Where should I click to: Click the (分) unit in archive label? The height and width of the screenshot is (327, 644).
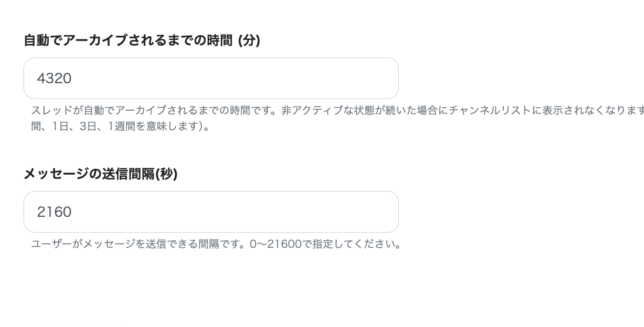click(249, 40)
